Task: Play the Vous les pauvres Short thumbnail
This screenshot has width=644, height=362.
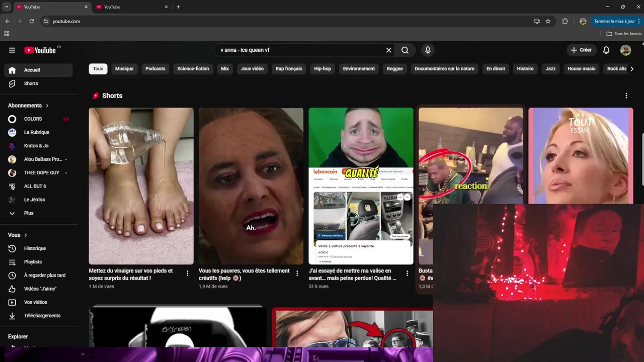Action: [251, 186]
